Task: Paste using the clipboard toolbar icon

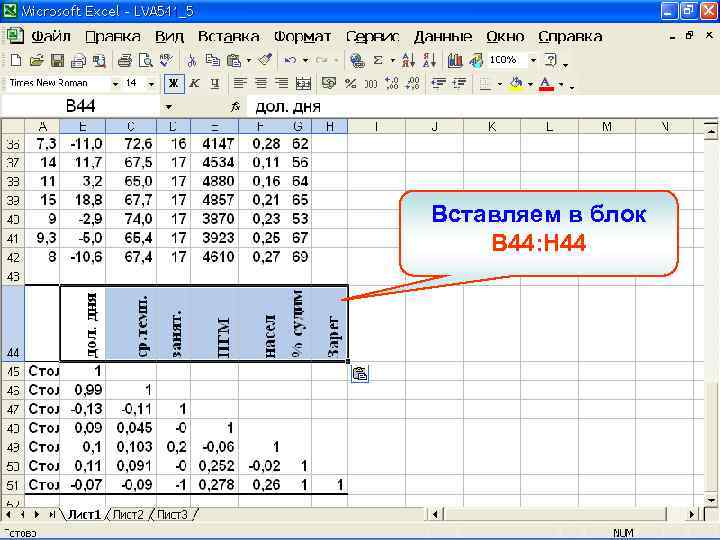Action: click(234, 60)
